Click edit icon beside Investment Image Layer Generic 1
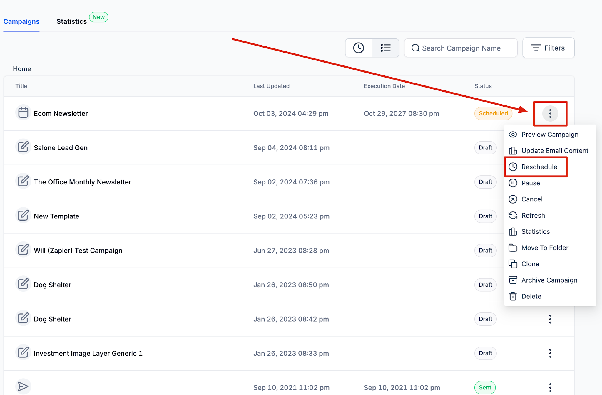602x395 pixels. [23, 352]
